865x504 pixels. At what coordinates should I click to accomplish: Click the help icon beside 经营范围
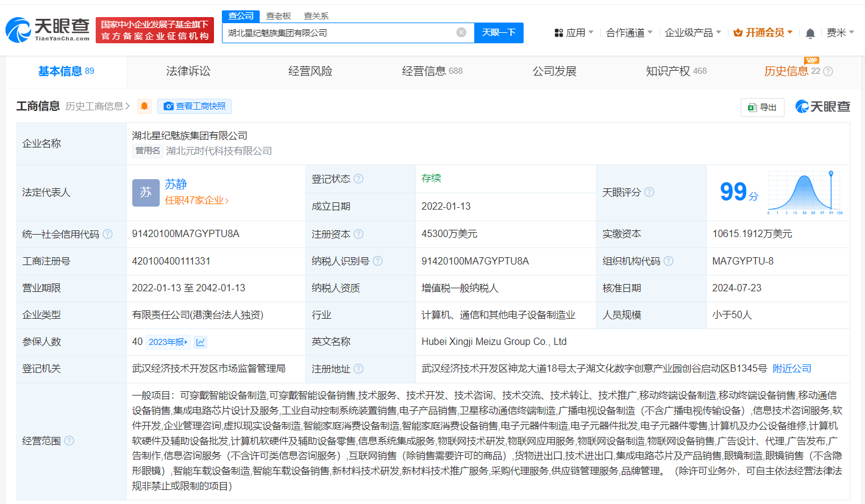click(69, 441)
